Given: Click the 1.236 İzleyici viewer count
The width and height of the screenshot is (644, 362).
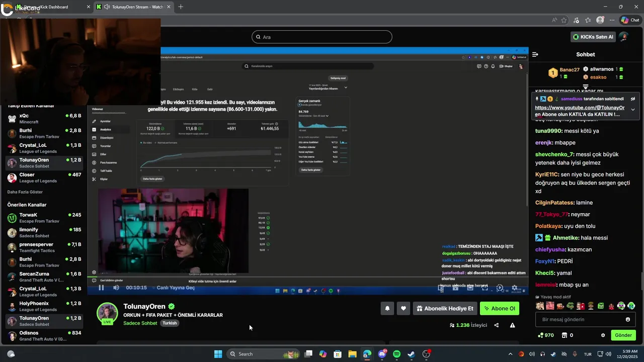Looking at the screenshot, I should click(468, 325).
